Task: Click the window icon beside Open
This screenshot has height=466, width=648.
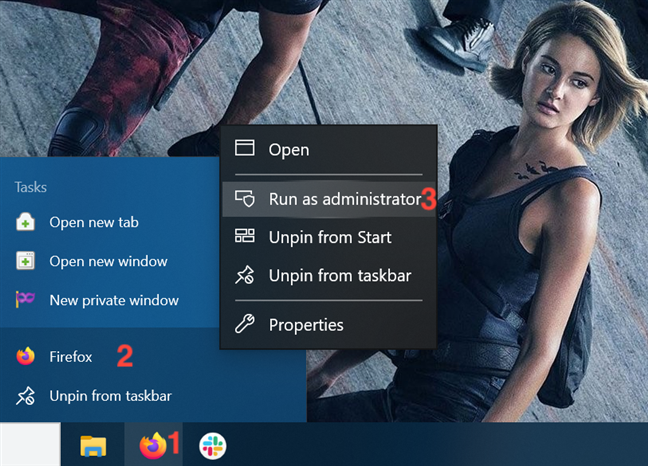Action: coord(245,147)
